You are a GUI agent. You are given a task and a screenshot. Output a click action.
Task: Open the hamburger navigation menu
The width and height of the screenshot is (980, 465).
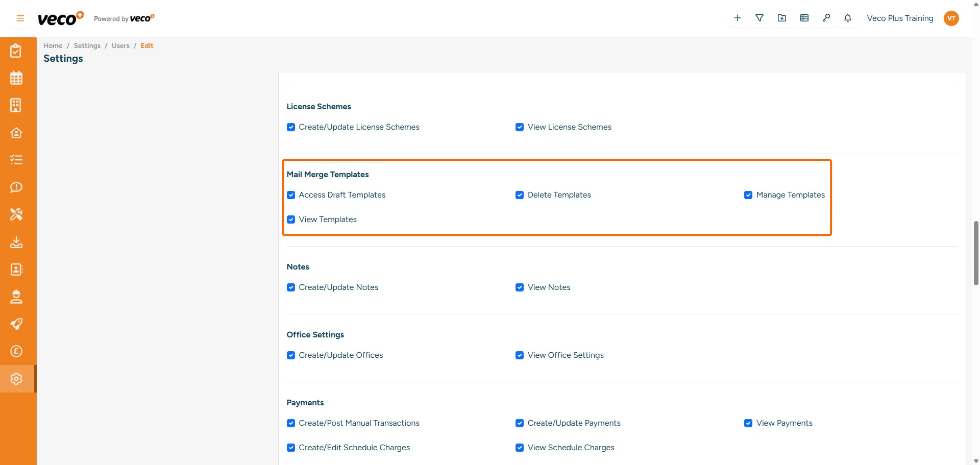coord(20,18)
